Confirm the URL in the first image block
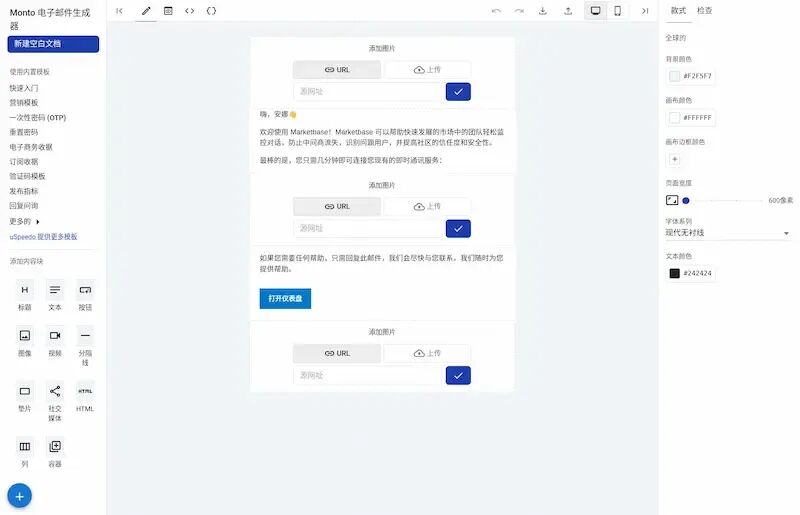The image size is (800, 515). click(x=458, y=92)
